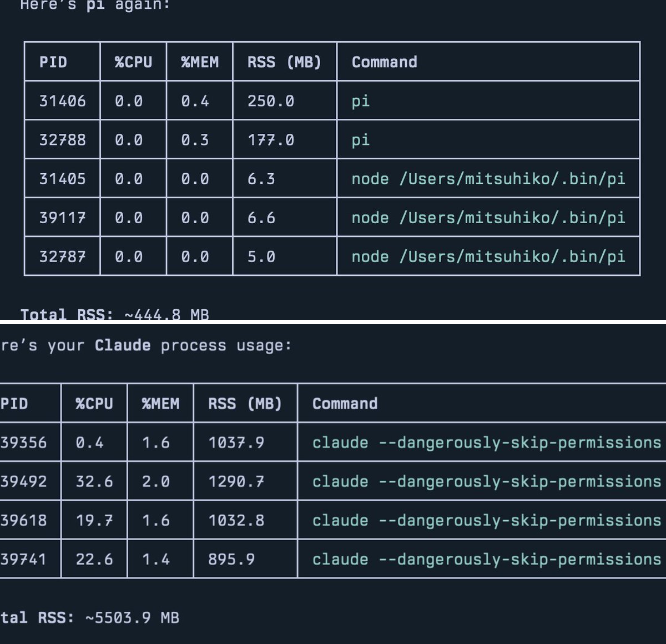Click %CPU value 0.4 in row 39356
Image resolution: width=666 pixels, height=644 pixels.
click(x=89, y=442)
